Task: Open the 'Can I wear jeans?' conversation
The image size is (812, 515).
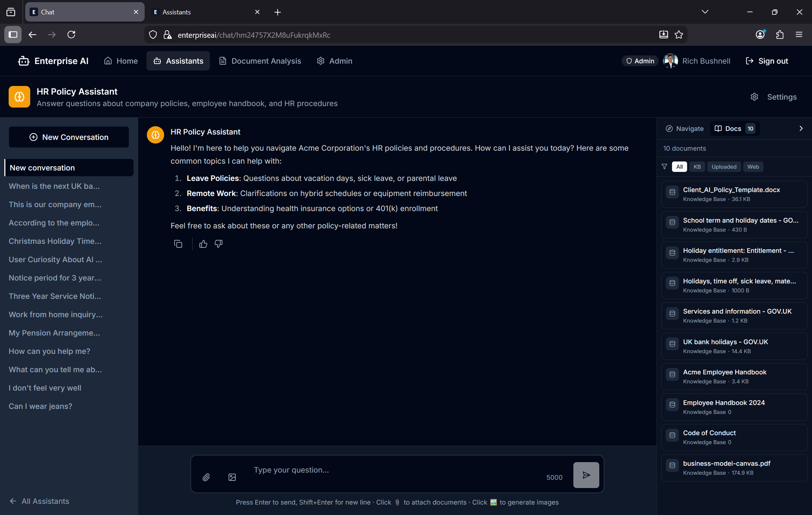Action: (40, 406)
